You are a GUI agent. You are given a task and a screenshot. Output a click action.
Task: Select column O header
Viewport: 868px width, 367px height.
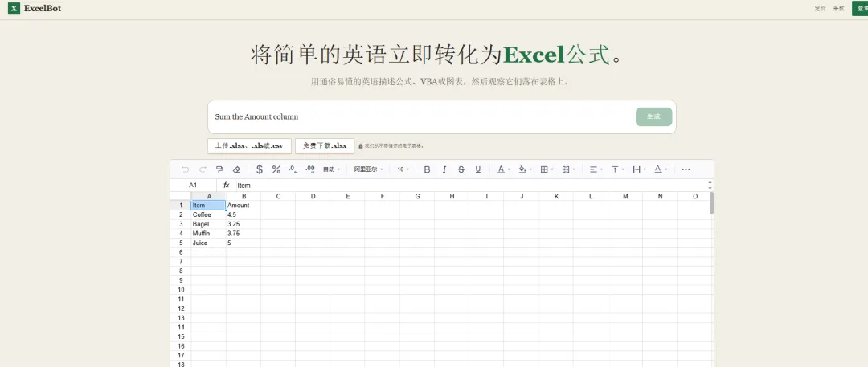pyautogui.click(x=694, y=196)
